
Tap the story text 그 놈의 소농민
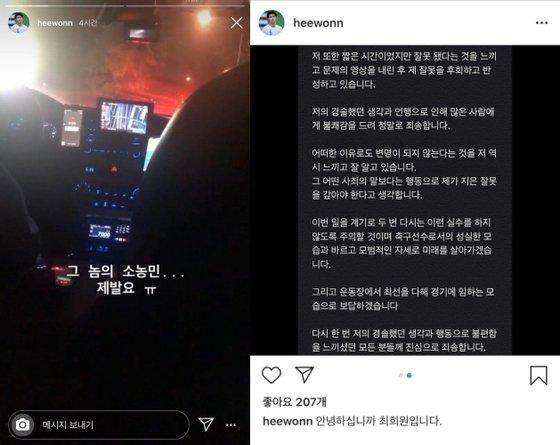click(x=125, y=271)
